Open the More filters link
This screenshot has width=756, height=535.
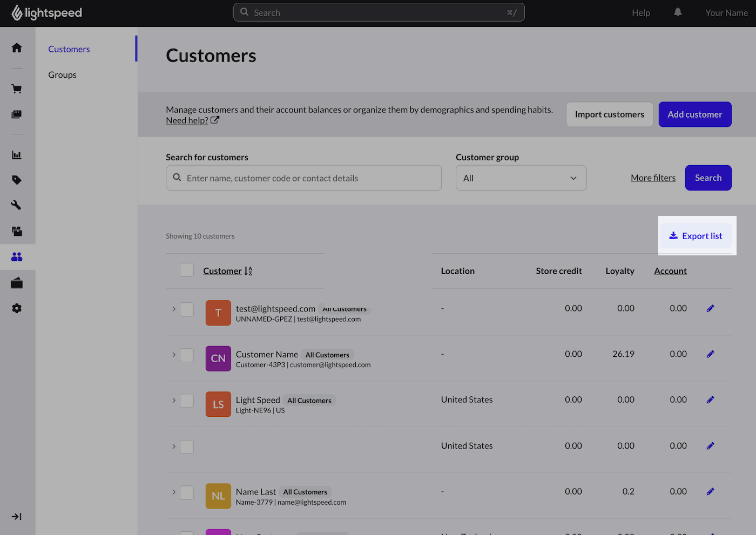coord(653,178)
